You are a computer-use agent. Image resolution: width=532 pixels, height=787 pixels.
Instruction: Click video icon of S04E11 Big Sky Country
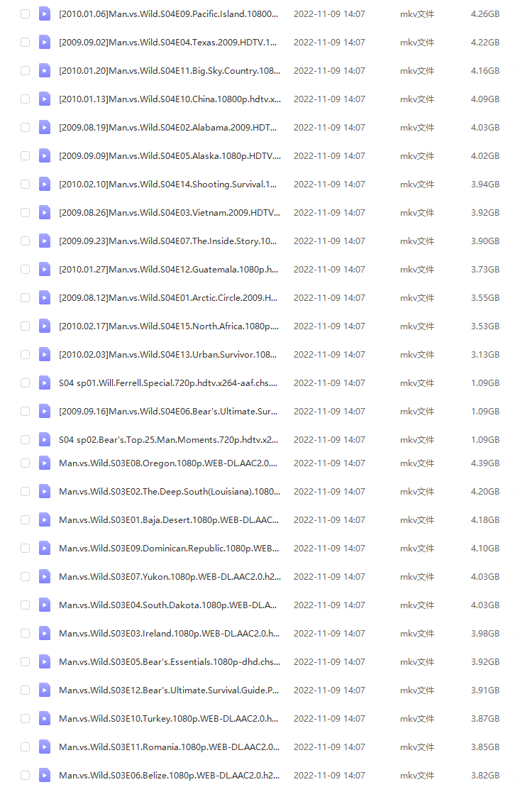coord(45,71)
